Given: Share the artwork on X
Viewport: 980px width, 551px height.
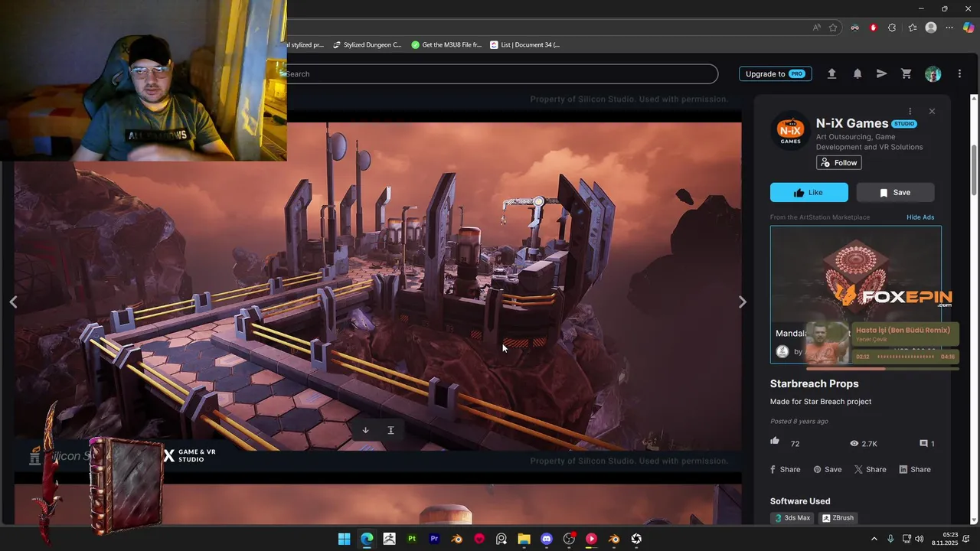Looking at the screenshot, I should [x=870, y=469].
